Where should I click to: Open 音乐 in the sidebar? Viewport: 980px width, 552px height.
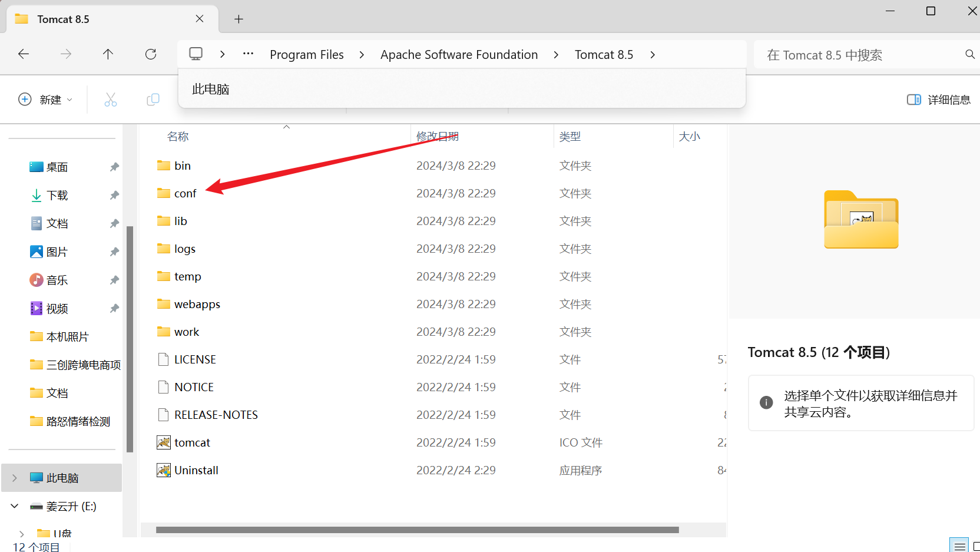(57, 280)
